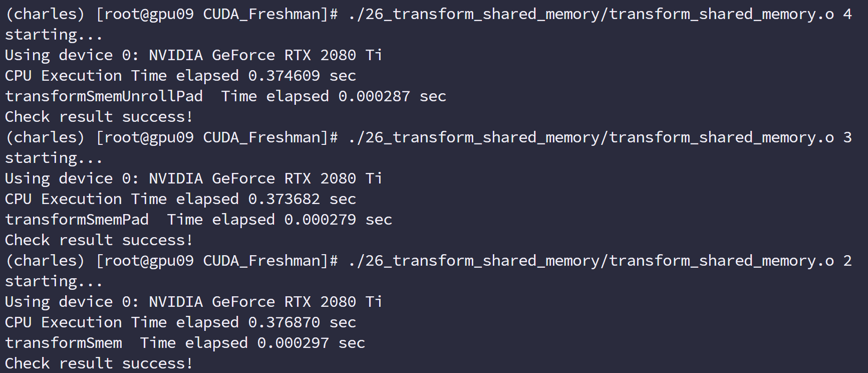Click the 0.376870 CPU time value

pyautogui.click(x=284, y=322)
